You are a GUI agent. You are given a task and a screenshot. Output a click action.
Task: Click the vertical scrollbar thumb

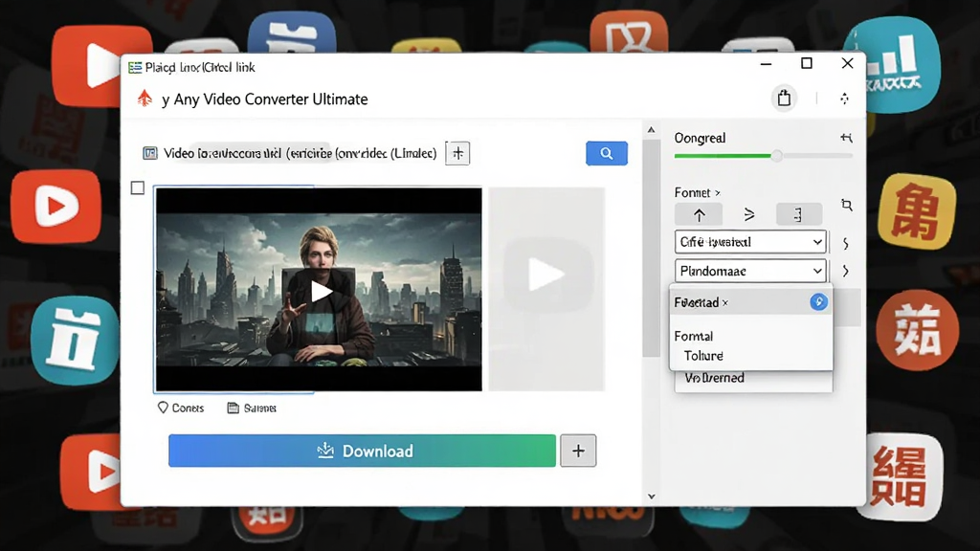click(651, 248)
